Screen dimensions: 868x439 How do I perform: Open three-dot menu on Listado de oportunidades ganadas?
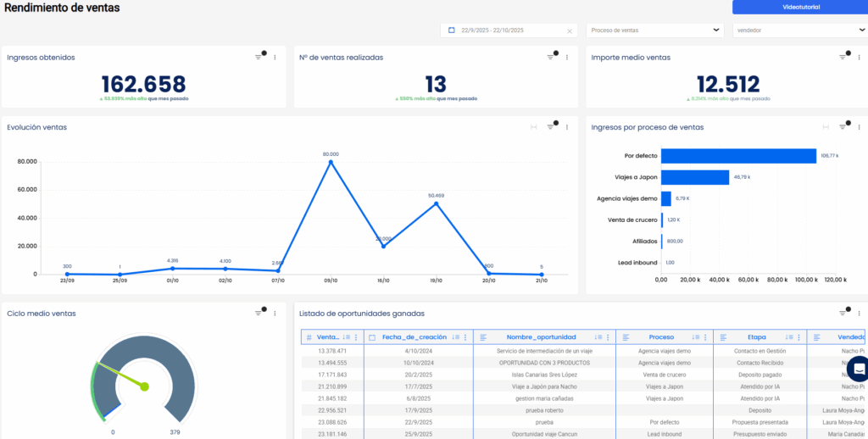(858, 313)
